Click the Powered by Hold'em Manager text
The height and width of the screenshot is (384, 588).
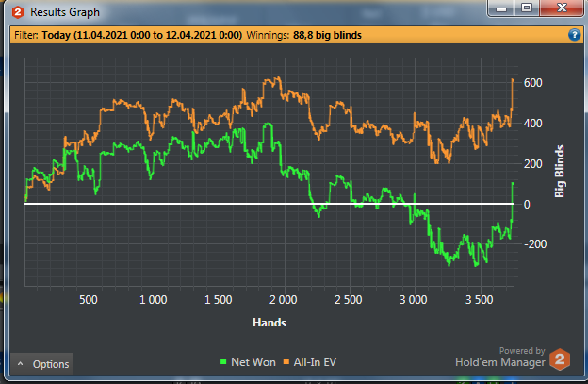pyautogui.click(x=499, y=357)
